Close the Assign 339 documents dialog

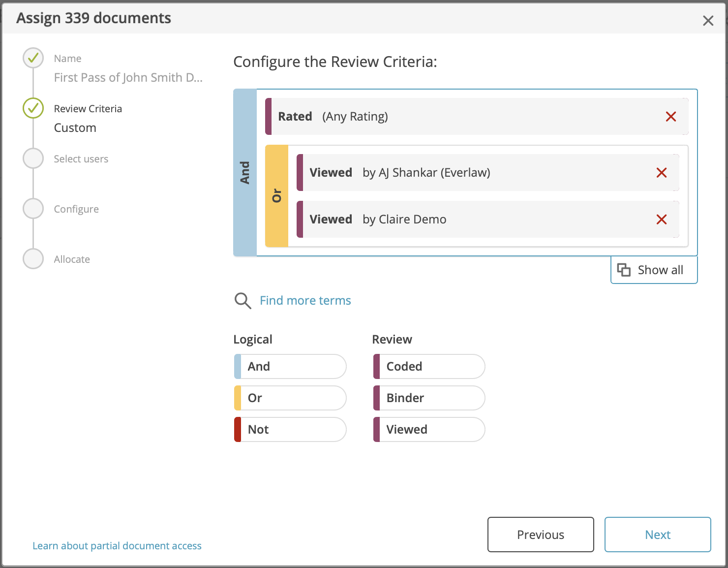pyautogui.click(x=708, y=21)
